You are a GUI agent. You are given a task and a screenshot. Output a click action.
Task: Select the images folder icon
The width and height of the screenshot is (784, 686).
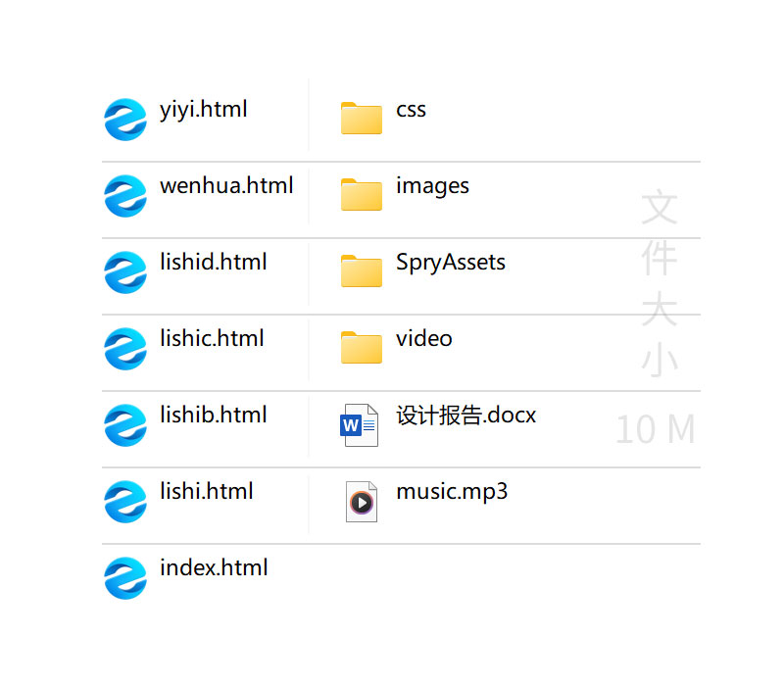(361, 195)
